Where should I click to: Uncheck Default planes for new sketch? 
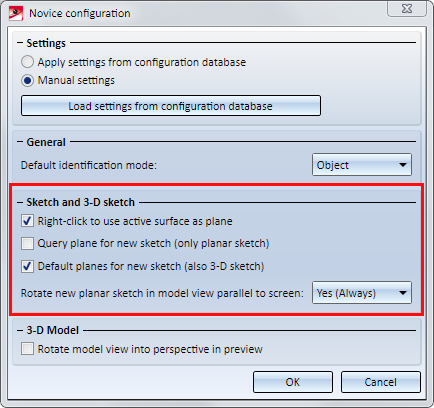tap(27, 266)
